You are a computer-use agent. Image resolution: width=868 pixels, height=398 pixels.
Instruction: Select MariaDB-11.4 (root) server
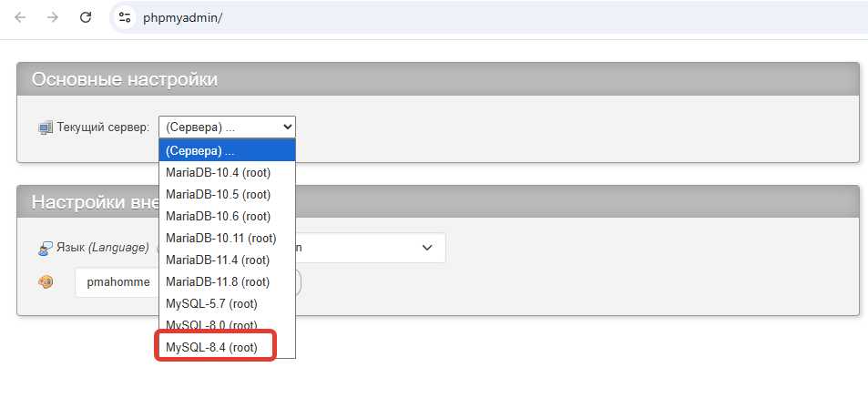click(227, 260)
